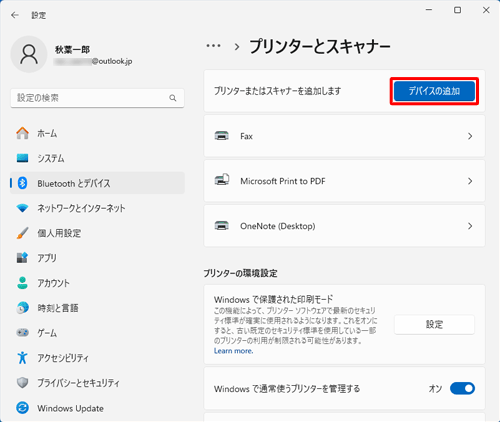Click the アプリ icon
Screen dimensions: 500x422
pos(22,258)
